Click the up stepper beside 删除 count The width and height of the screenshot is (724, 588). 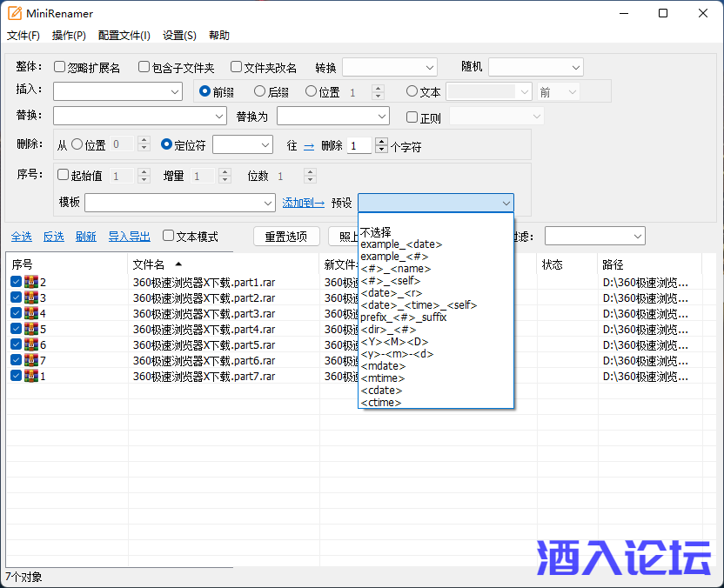[380, 141]
